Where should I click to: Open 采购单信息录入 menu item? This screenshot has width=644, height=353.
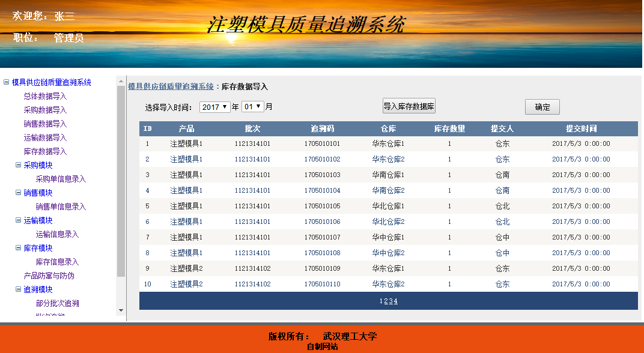pyautogui.click(x=61, y=179)
